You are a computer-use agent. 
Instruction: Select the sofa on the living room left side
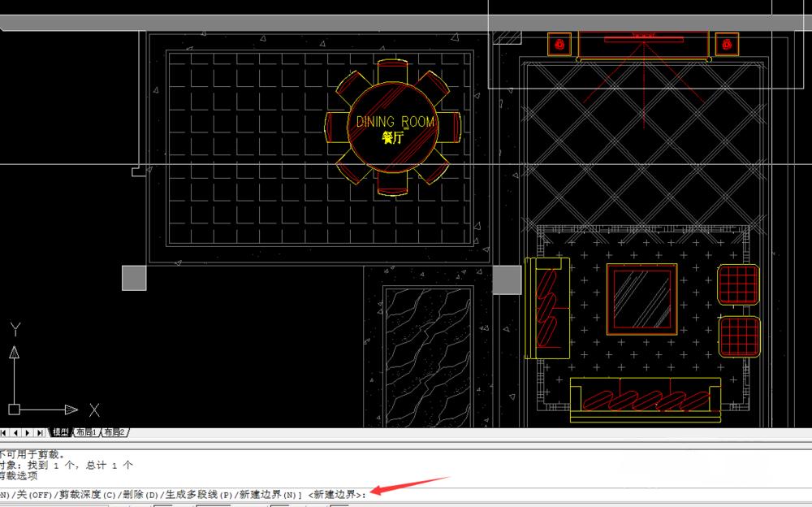click(x=546, y=308)
